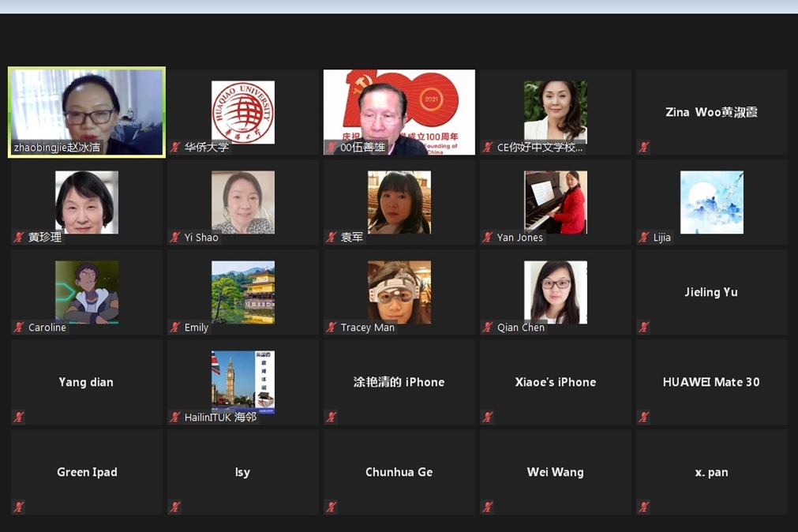This screenshot has height=532, width=798.
Task: Click muted mic icon beside Tracey Man
Action: [332, 328]
